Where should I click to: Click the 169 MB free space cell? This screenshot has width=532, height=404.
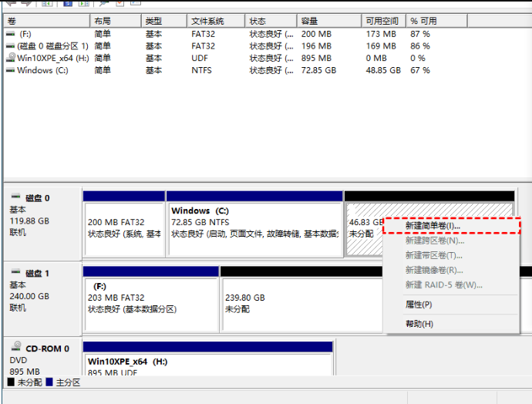(381, 45)
